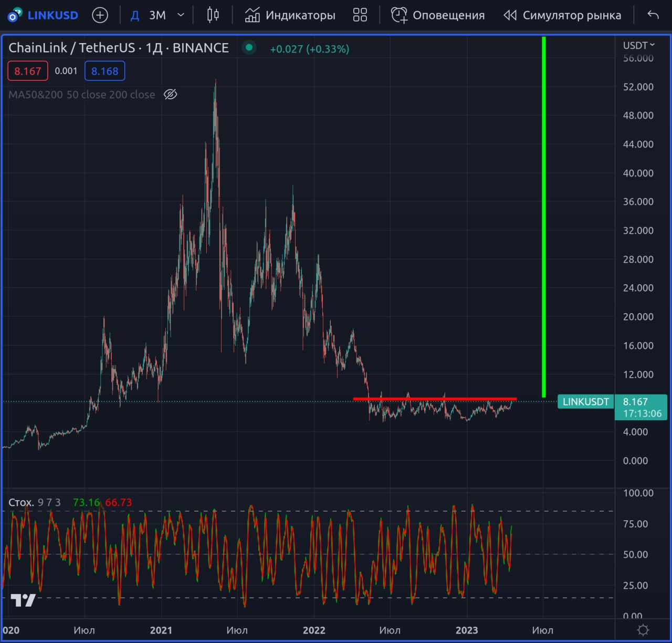Click the 50.00 stochastic scale label

click(636, 554)
